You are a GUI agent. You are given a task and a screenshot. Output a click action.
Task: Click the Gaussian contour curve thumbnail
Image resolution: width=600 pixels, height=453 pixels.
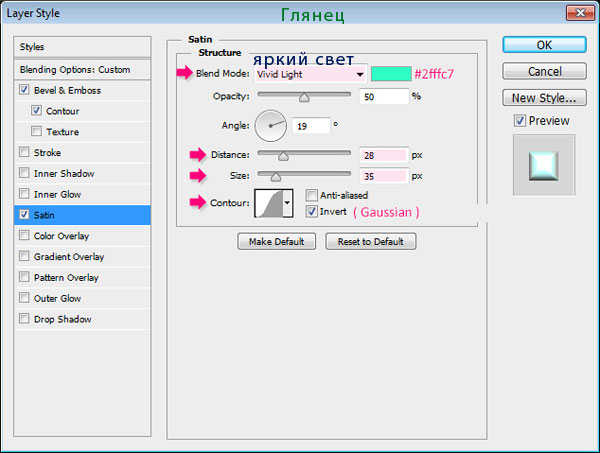[269, 203]
